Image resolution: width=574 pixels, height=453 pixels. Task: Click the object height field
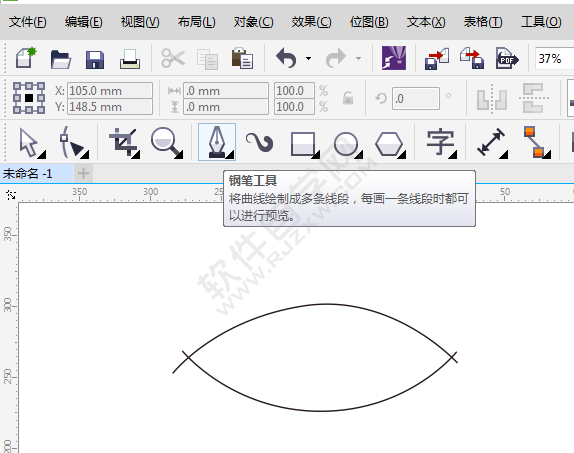pos(226,107)
